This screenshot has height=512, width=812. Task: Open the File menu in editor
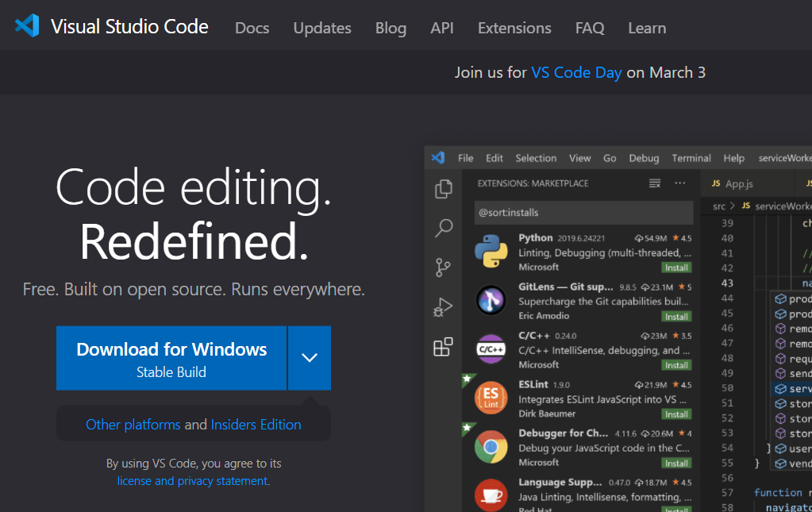pos(466,158)
